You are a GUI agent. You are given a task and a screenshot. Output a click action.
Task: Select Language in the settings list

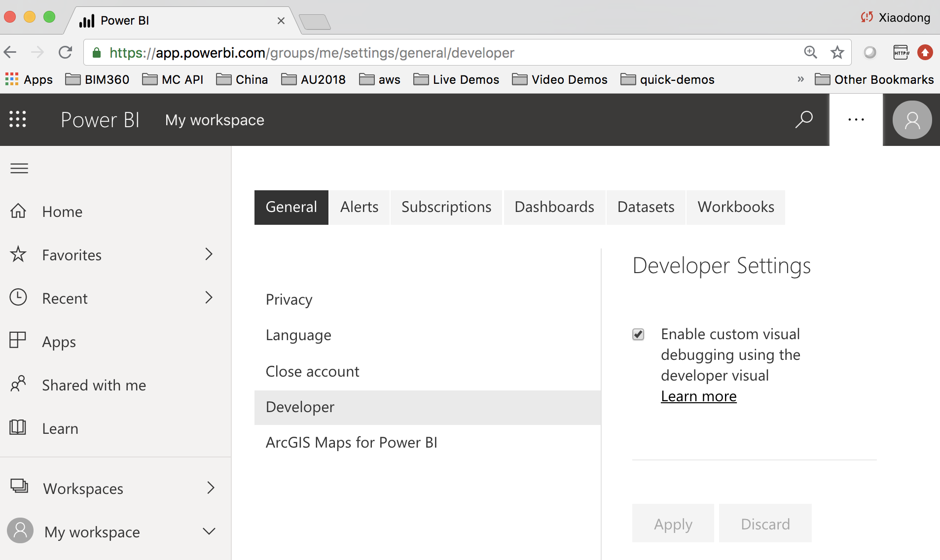pos(428,336)
